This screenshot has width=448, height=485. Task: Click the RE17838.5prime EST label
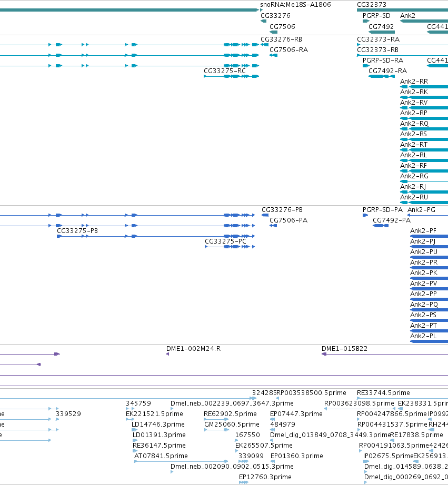(x=417, y=435)
